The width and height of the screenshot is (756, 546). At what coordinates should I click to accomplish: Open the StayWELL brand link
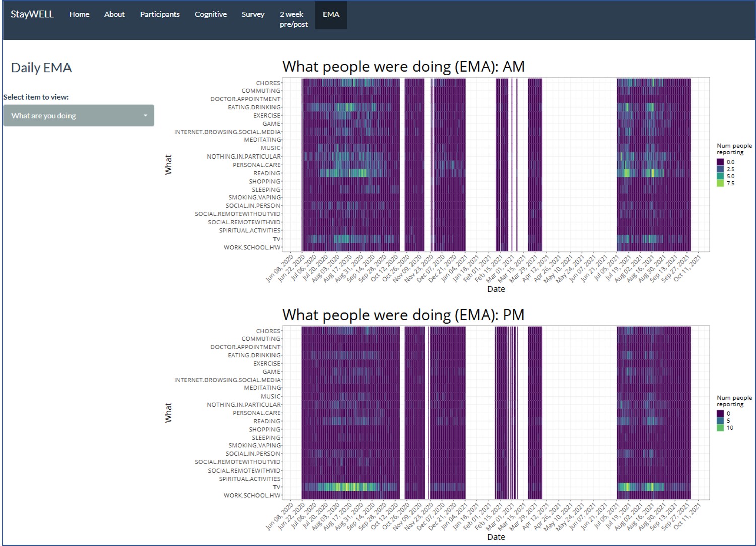click(x=32, y=14)
